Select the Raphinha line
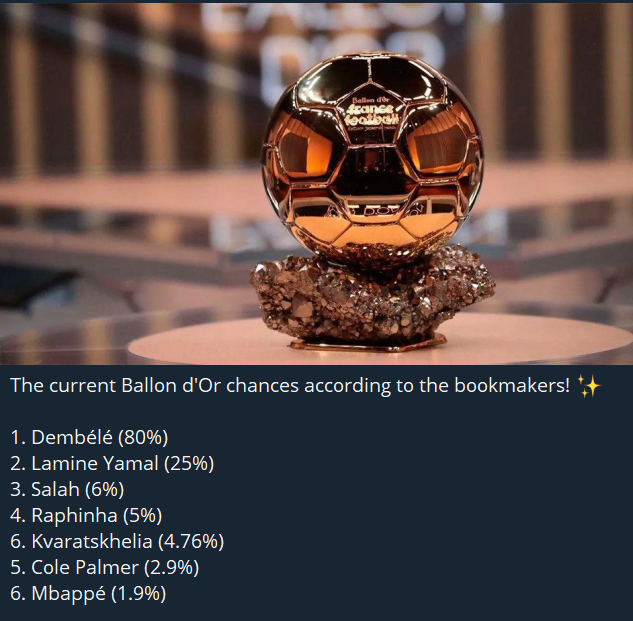Image resolution: width=633 pixels, height=621 pixels. (85, 515)
